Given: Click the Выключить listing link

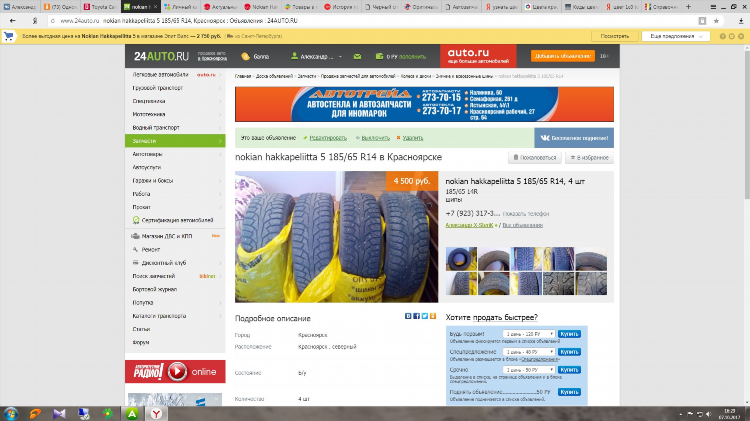Looking at the screenshot, I should point(375,138).
